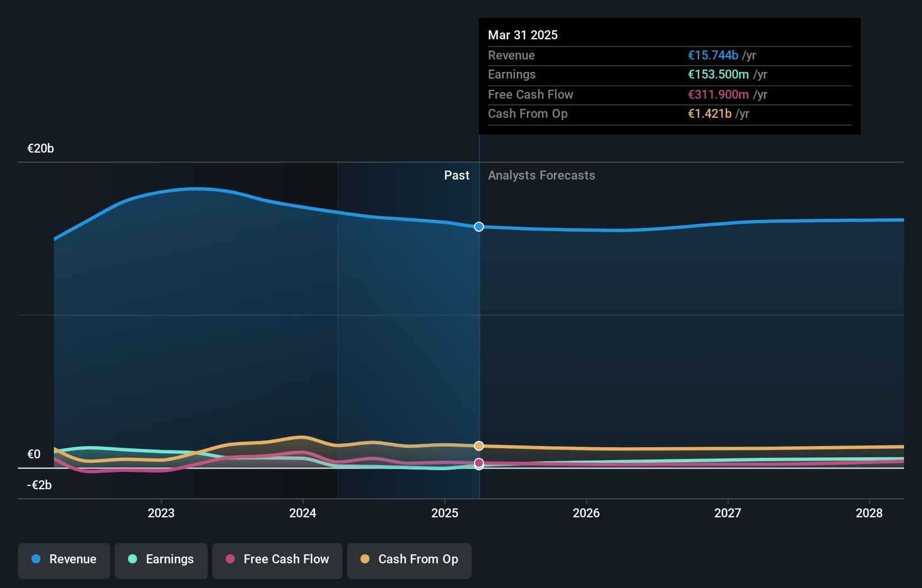Click the 2026 x-axis label
The image size is (922, 588).
(x=586, y=513)
